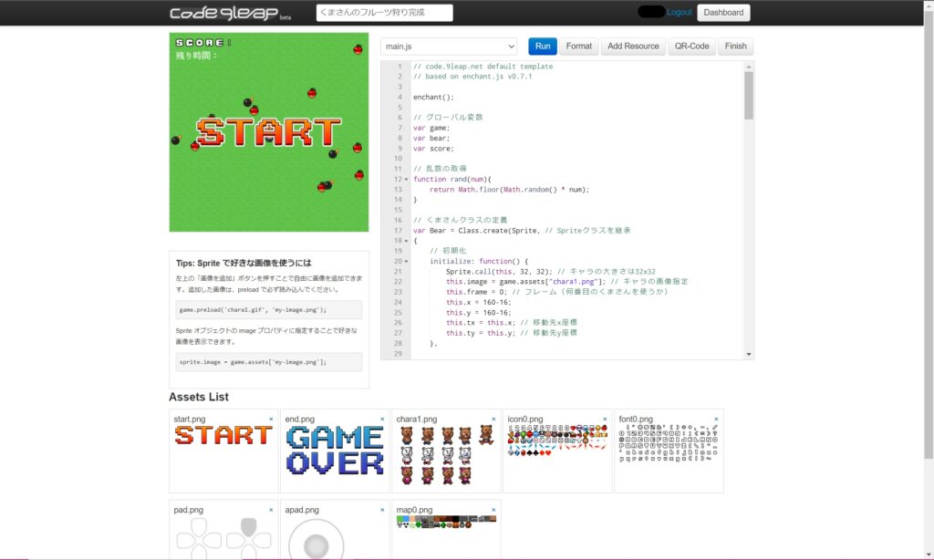Click the Logout link
This screenshot has width=934, height=560.
tap(680, 13)
